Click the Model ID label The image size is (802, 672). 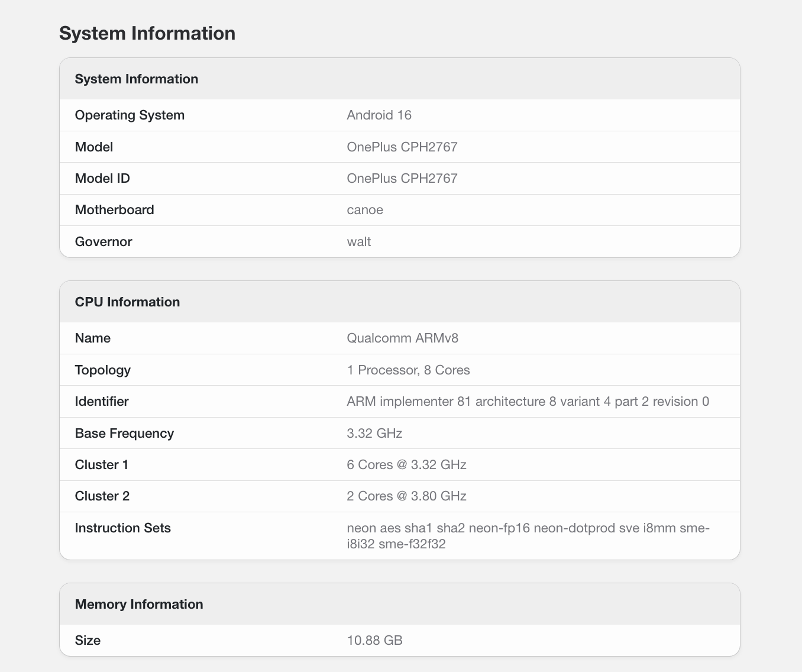pos(102,179)
